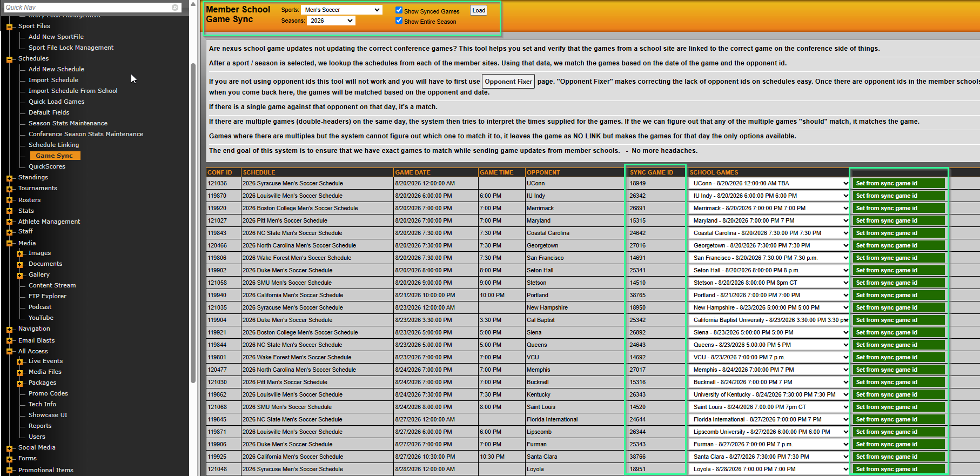This screenshot has width=980, height=476.
Task: Select the highlighted Game Sync item
Action: click(55, 156)
